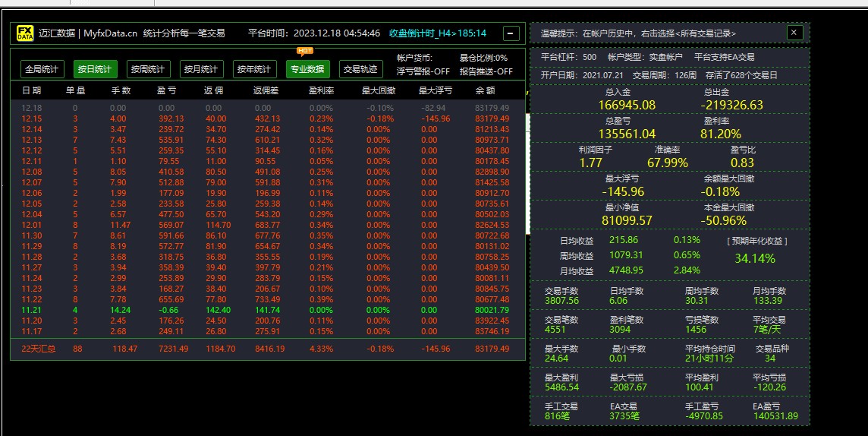The width and height of the screenshot is (868, 436).
Task: Click the 返佣 column header
Action: 213,90
